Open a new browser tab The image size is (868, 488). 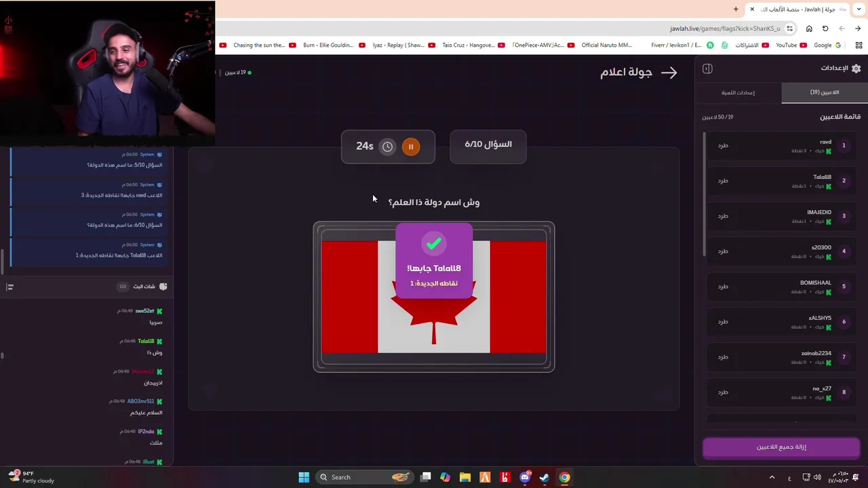[736, 9]
